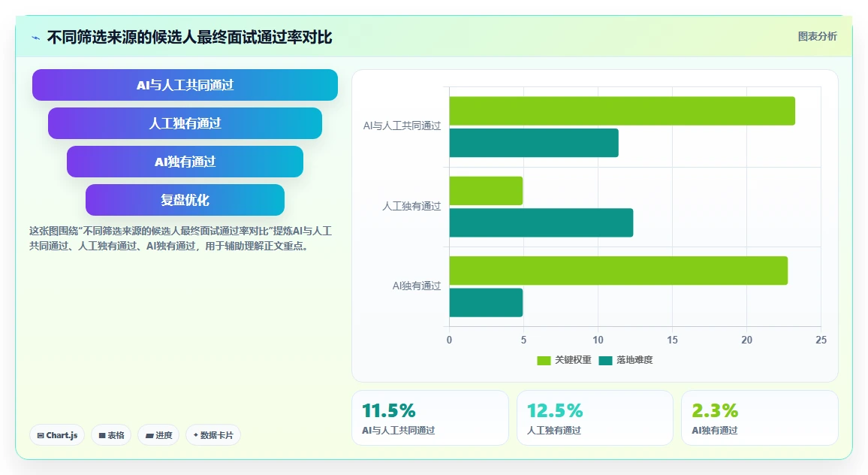Select the 人工独有通过 funnel stage

click(x=185, y=123)
